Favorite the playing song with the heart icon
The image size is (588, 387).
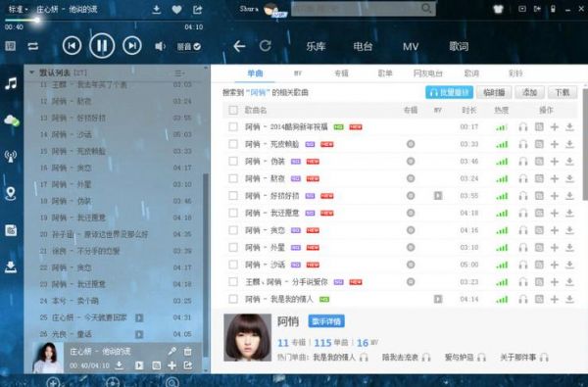(176, 10)
